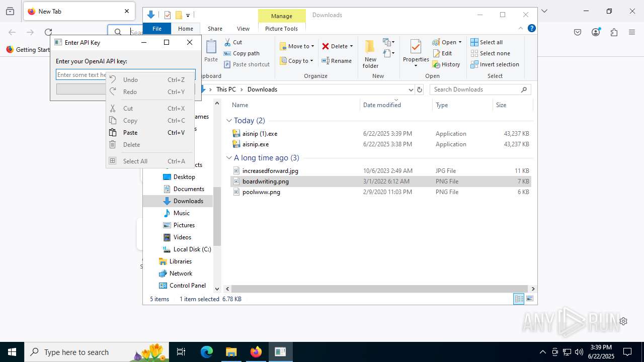Create a New folder
Viewport: 644px width, 362px height.
pyautogui.click(x=370, y=54)
